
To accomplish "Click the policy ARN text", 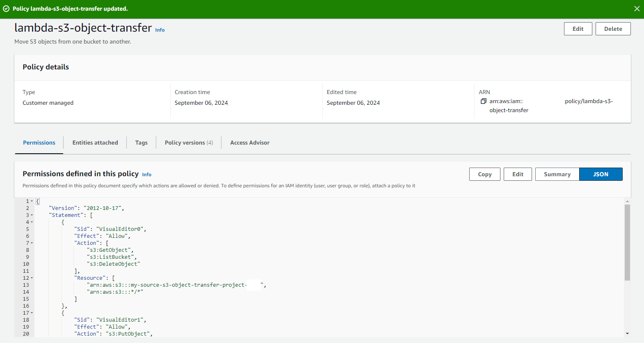I will [x=551, y=106].
